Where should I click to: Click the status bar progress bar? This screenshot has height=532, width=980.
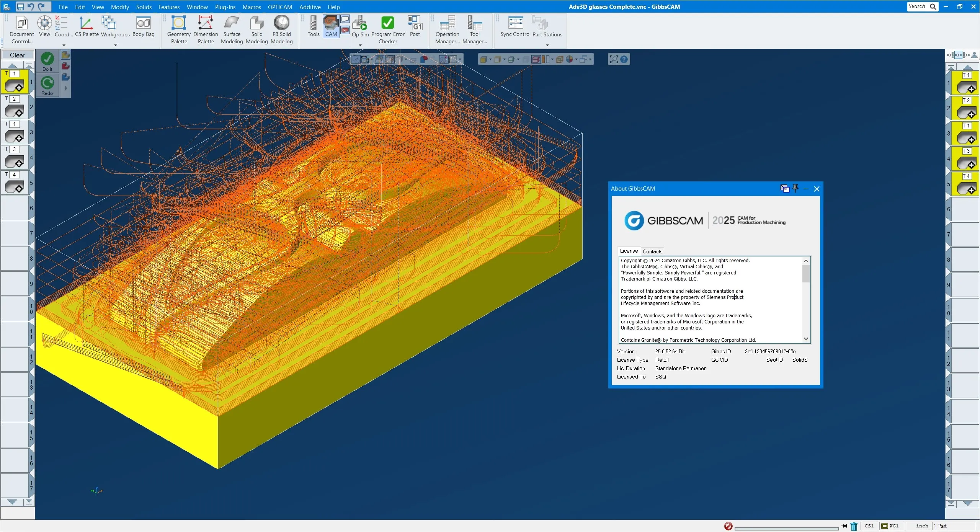coord(787,528)
